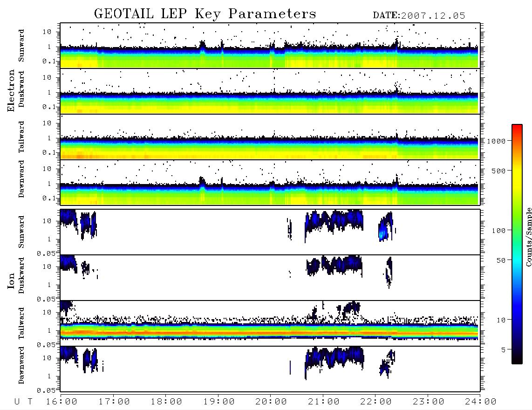
Task: Click the 18:00 time tick label
Action: (166, 402)
